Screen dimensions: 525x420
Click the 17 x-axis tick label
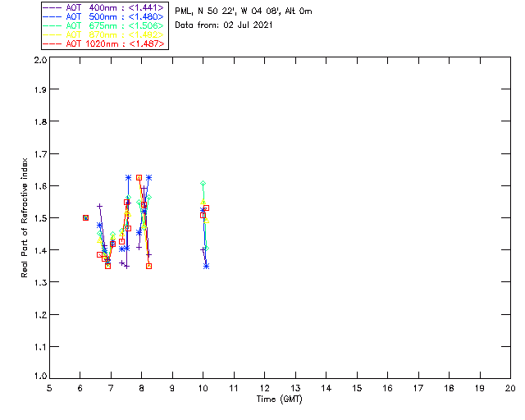(418, 388)
